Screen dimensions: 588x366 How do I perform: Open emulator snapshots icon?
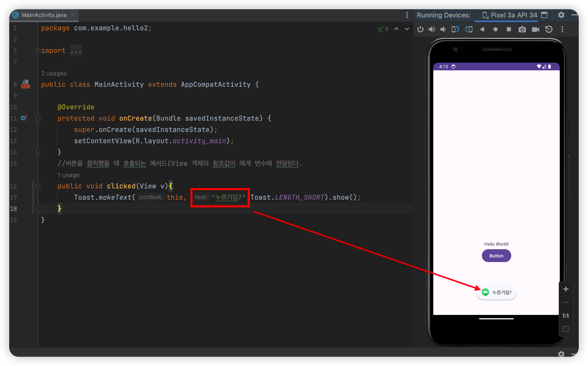549,29
